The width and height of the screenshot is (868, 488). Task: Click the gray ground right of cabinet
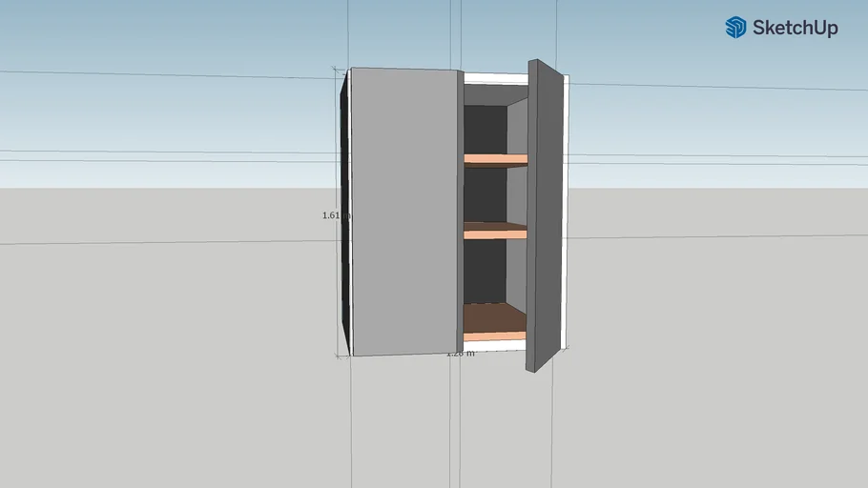coord(715,334)
